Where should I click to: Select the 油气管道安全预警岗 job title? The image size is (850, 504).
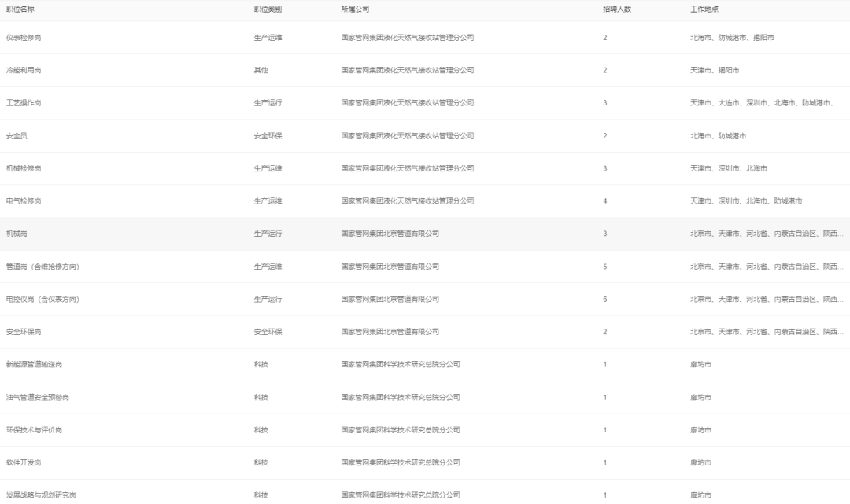click(x=38, y=397)
